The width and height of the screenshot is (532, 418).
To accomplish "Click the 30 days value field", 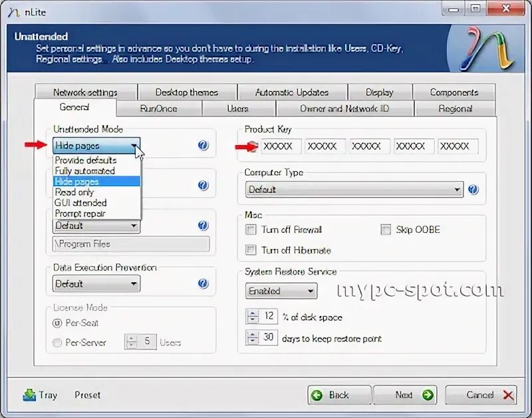I will pos(269,337).
